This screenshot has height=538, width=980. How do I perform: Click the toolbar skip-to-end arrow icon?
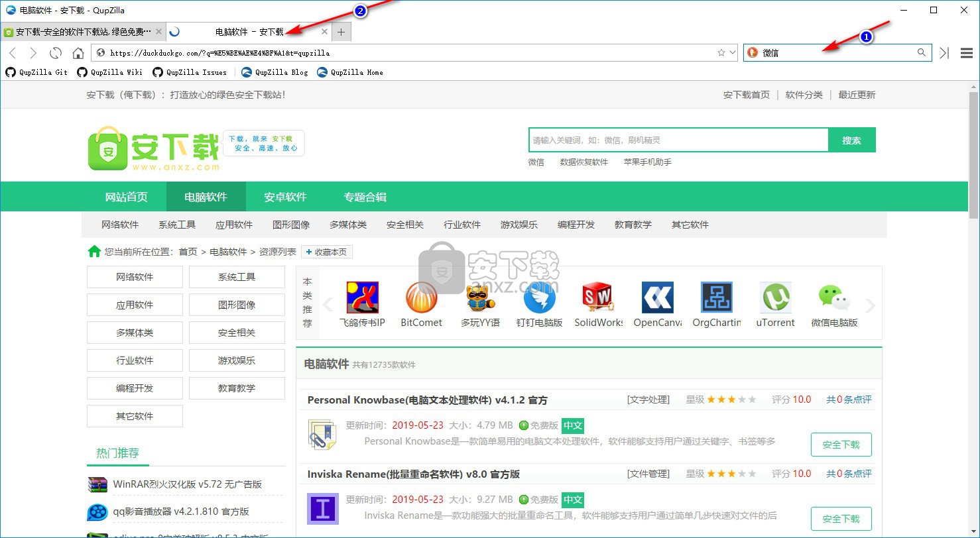944,53
